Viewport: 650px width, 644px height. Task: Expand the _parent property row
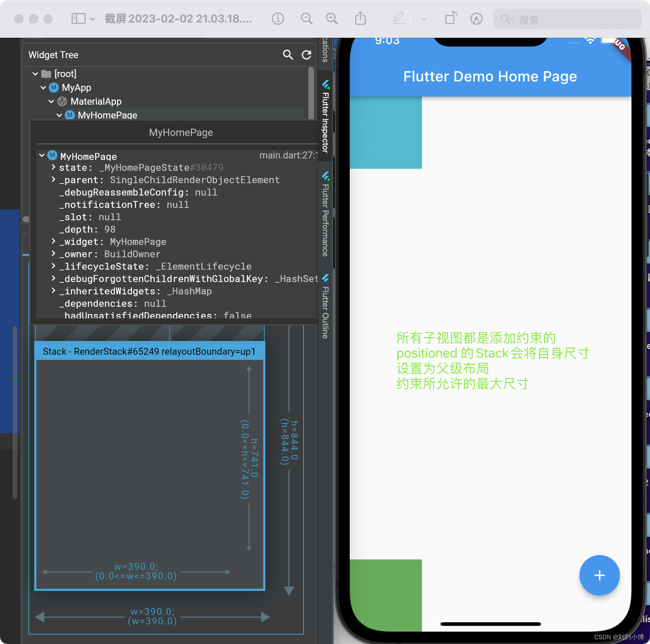53,180
